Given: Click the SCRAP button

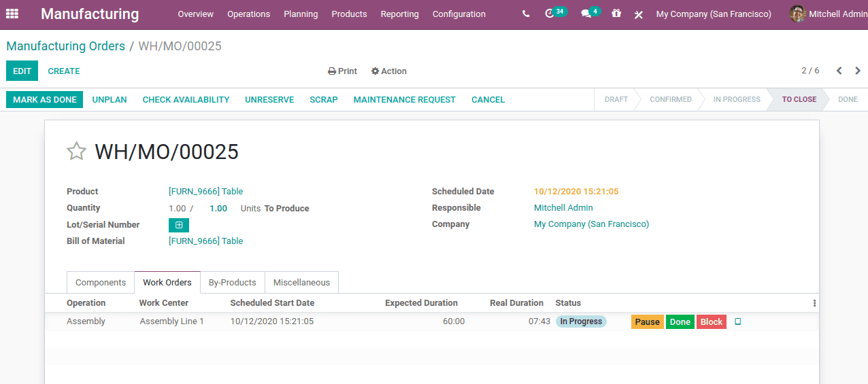Looking at the screenshot, I should pos(324,100).
